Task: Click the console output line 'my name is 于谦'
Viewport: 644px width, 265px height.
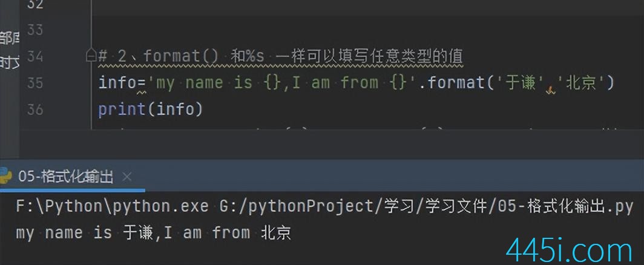Action: (154, 234)
